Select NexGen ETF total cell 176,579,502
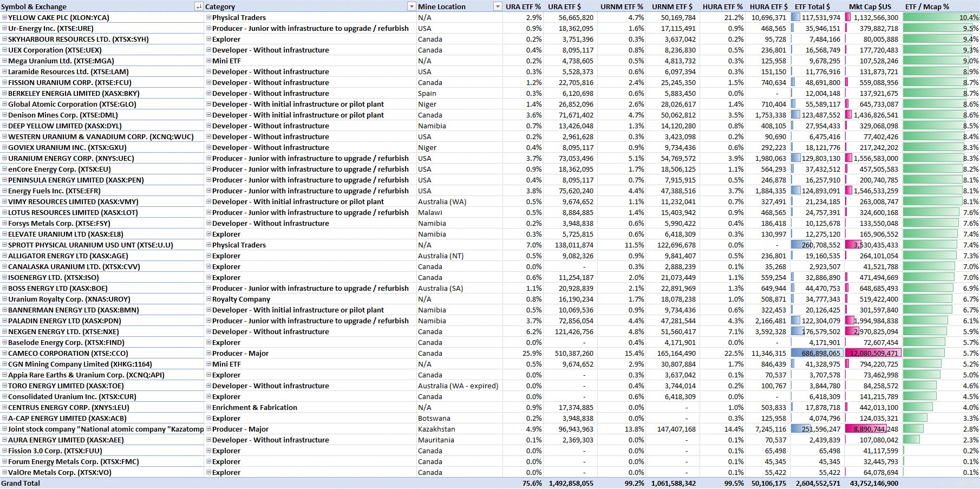Image resolution: width=980 pixels, height=489 pixels. click(816, 331)
